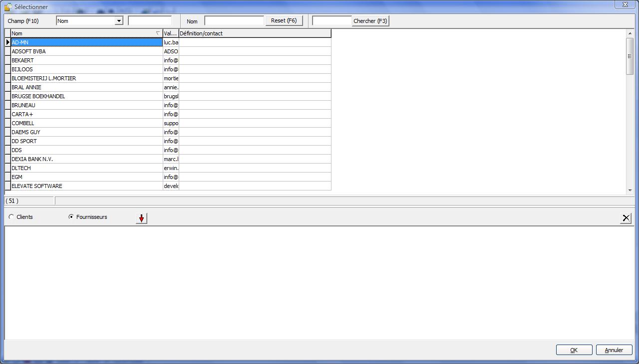
Task: Click the list scrollbar down arrow
Action: point(630,190)
